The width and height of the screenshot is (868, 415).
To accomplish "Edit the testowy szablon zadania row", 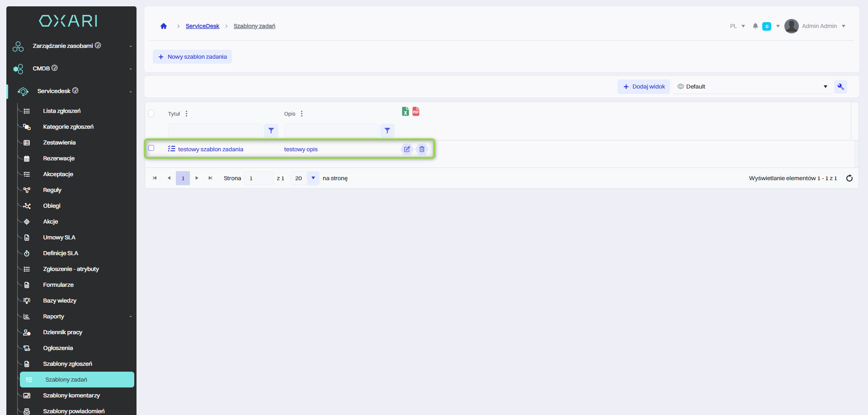I will pyautogui.click(x=407, y=149).
